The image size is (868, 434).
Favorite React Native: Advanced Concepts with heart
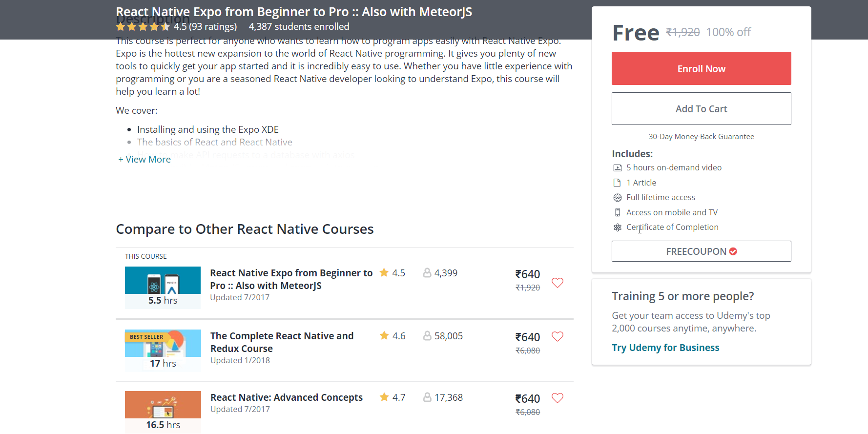click(x=557, y=398)
